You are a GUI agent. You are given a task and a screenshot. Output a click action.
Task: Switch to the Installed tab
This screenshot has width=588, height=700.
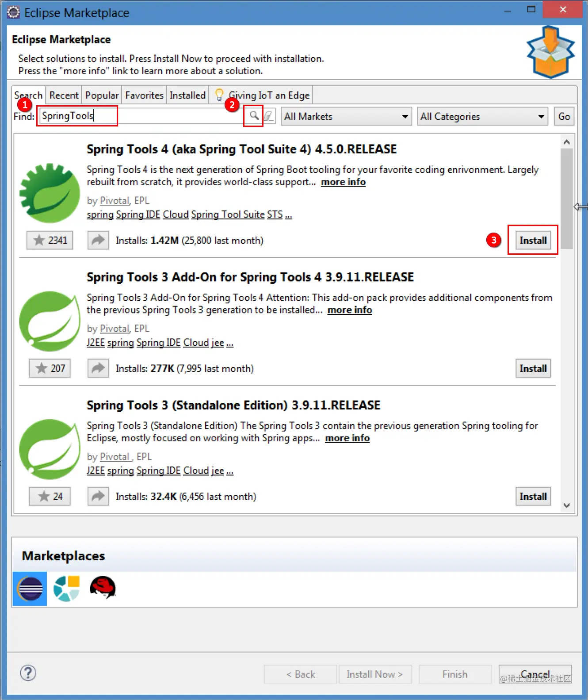(187, 95)
